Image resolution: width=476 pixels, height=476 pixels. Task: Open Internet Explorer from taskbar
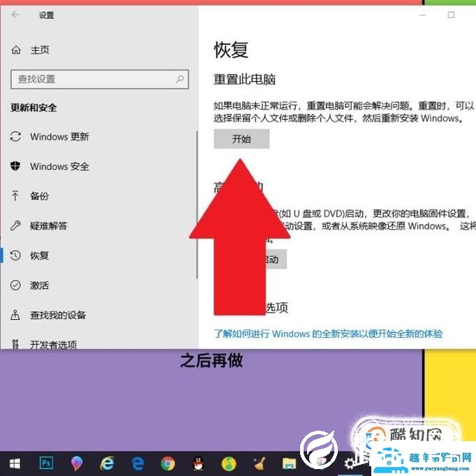(107, 463)
